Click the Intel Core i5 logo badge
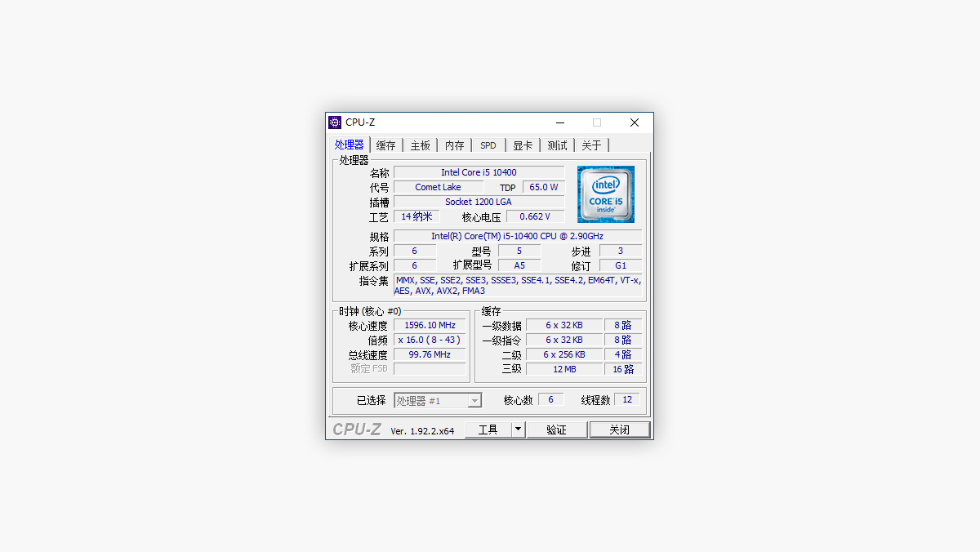 pyautogui.click(x=605, y=194)
